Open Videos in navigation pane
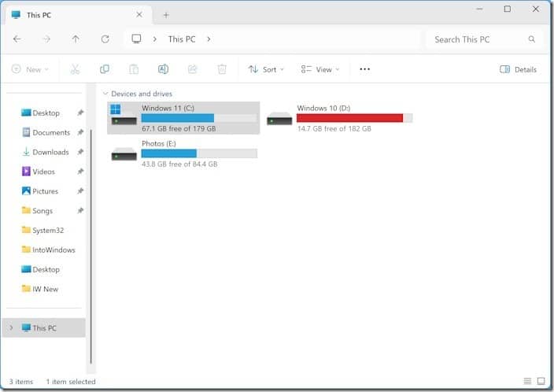Viewport: 554px width, 392px height. (38, 172)
